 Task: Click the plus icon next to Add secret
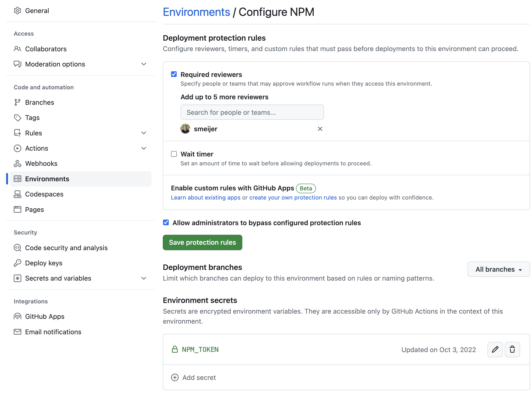pos(175,377)
